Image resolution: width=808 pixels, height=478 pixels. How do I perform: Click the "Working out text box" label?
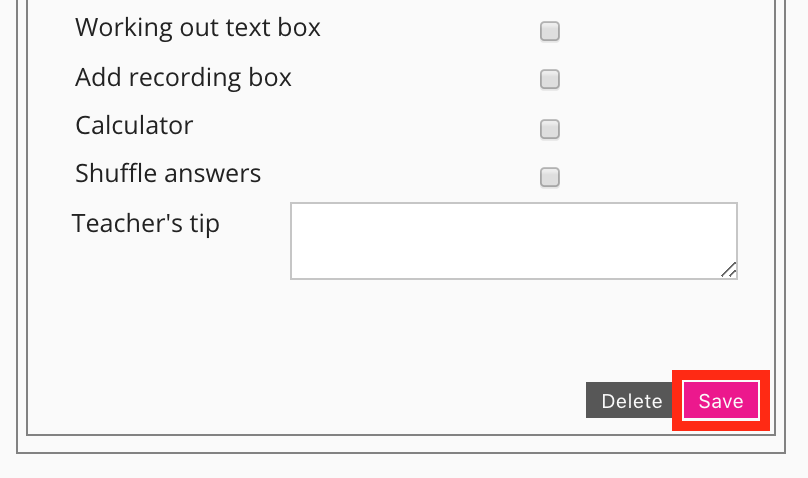click(x=198, y=27)
